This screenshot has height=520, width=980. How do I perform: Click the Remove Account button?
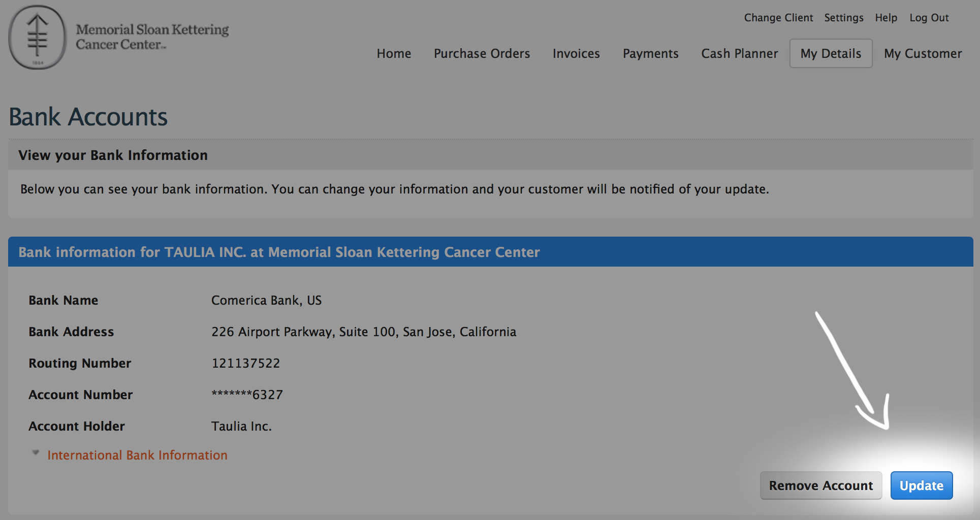(x=820, y=485)
